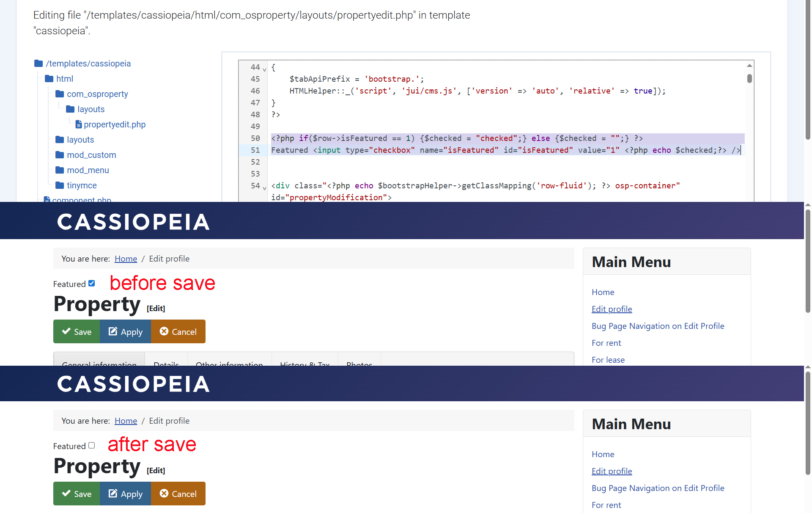Click the mod_menu folder icon
Viewport: 812px width, 513px height.
click(60, 170)
